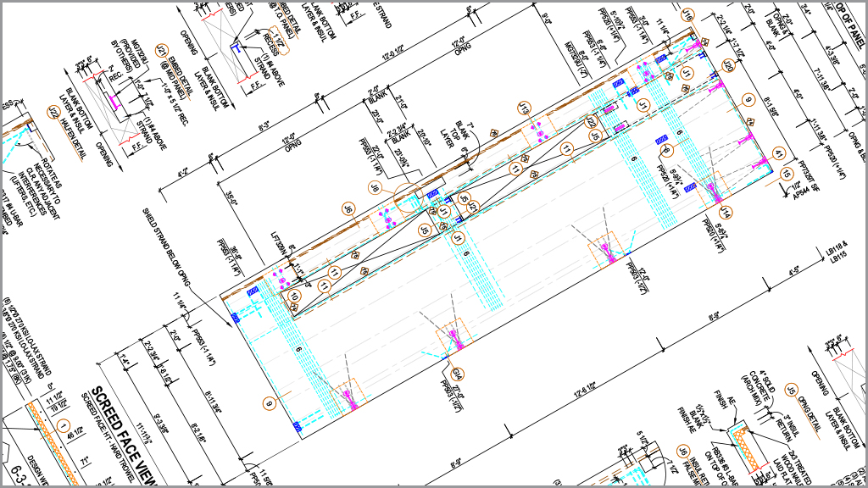The image size is (868, 488).
Task: Select the J5 OPNG DETAIL callout bubble
Action: (791, 390)
